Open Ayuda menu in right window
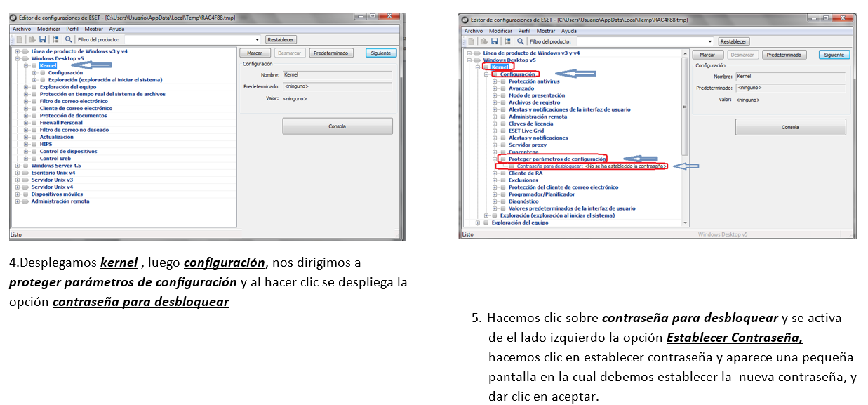The height and width of the screenshot is (405, 868). point(569,31)
